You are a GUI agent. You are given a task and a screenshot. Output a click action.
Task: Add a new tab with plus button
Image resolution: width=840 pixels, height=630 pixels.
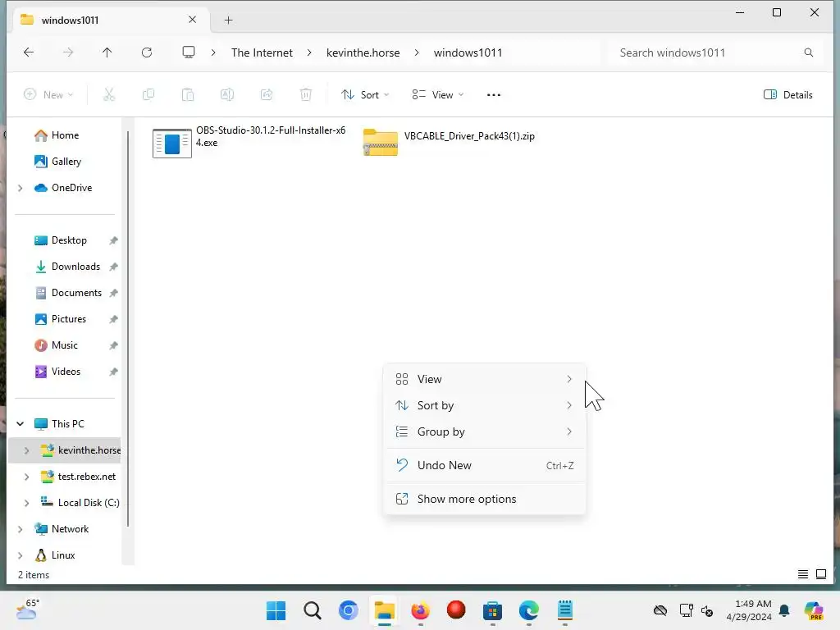pos(228,21)
